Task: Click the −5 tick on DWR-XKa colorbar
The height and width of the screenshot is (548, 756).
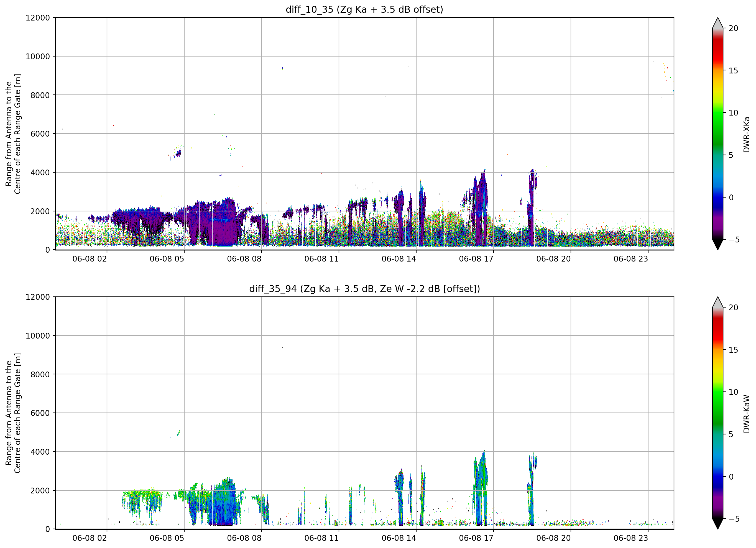Action: click(x=734, y=240)
